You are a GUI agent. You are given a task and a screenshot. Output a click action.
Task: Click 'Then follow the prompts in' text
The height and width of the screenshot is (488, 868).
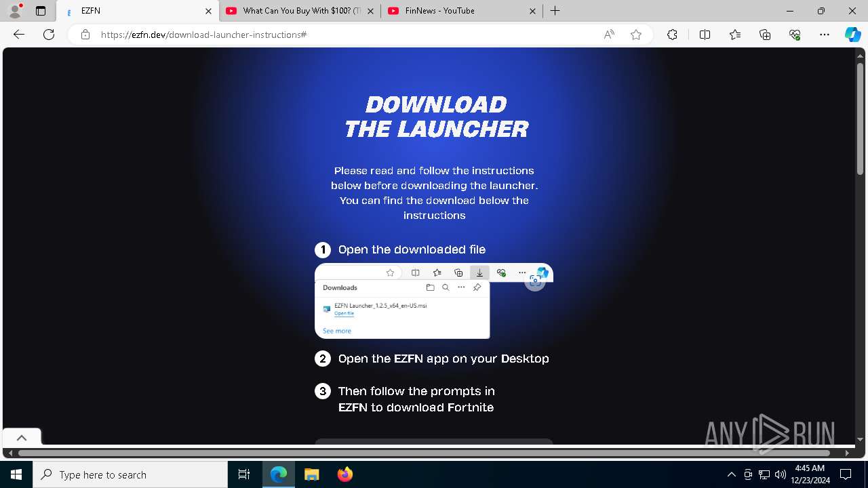pyautogui.click(x=416, y=391)
